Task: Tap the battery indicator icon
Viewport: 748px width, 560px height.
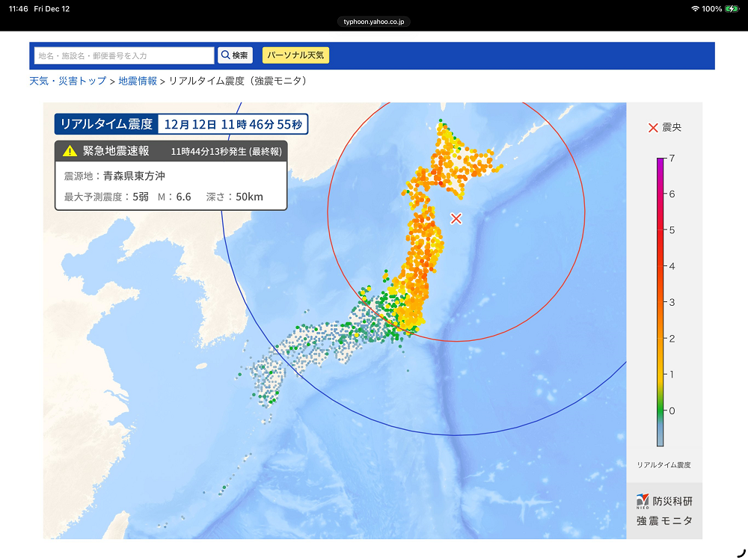Action: [731, 9]
